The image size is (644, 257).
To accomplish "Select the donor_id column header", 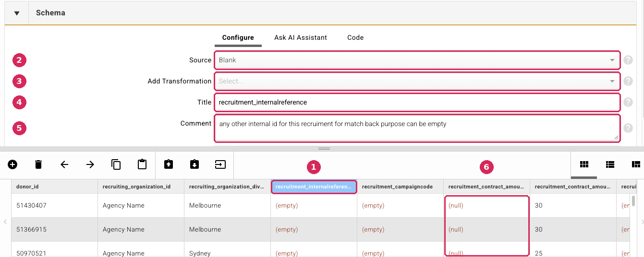I will (x=54, y=187).
